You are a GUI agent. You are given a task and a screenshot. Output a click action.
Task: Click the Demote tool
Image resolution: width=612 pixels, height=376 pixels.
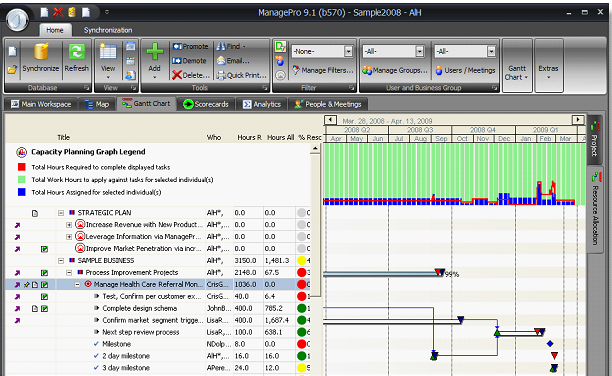click(x=189, y=61)
